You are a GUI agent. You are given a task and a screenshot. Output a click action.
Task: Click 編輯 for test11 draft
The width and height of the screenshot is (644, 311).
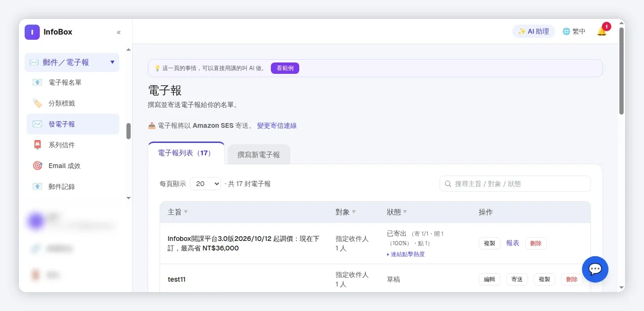click(x=490, y=279)
